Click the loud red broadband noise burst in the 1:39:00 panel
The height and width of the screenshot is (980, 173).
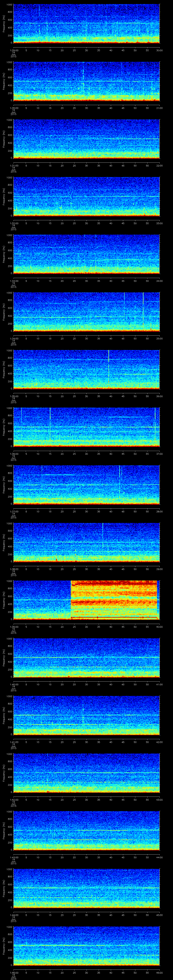[114, 600]
